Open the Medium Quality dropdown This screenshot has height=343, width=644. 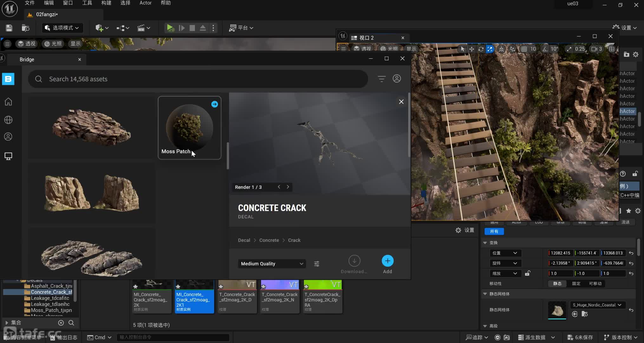tap(272, 264)
